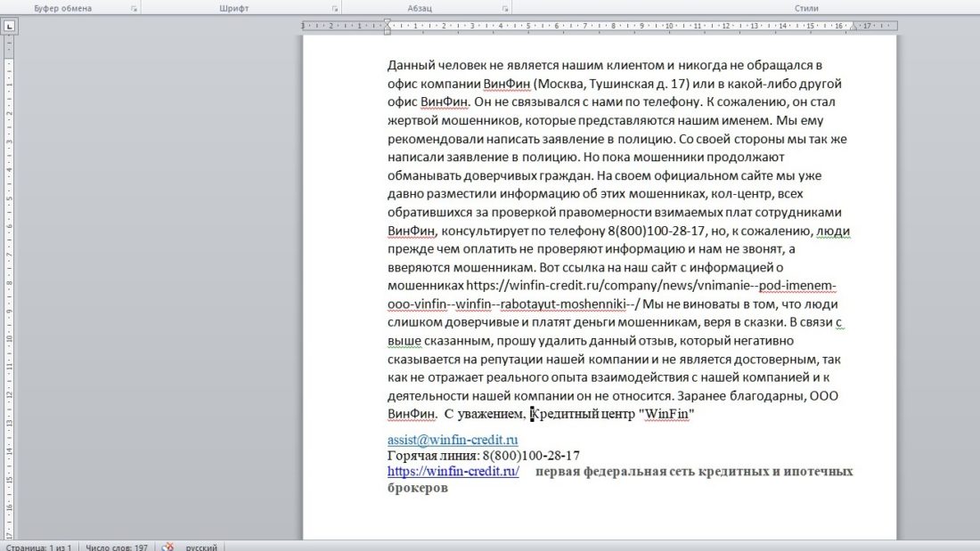The width and height of the screenshot is (980, 551).
Task: Click the underlined word выше in document
Action: (x=404, y=341)
